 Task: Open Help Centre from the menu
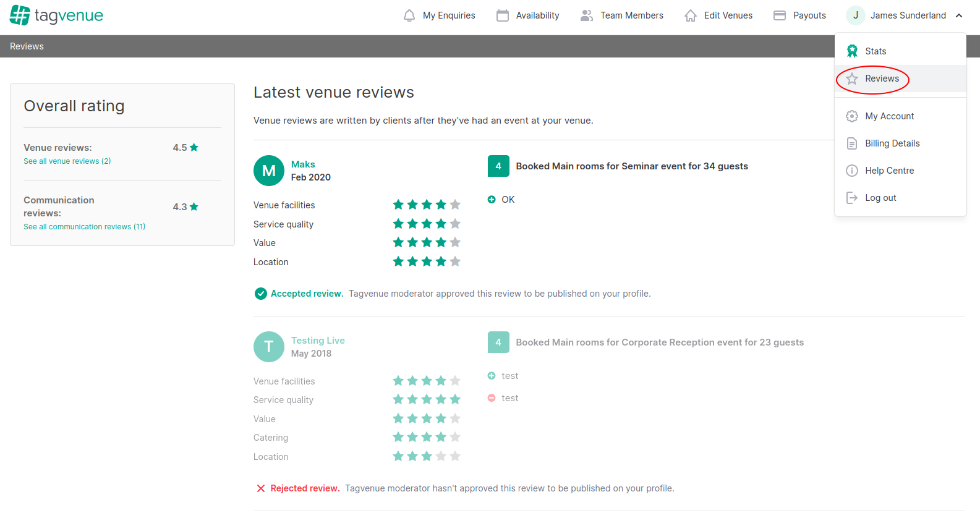pos(900,171)
